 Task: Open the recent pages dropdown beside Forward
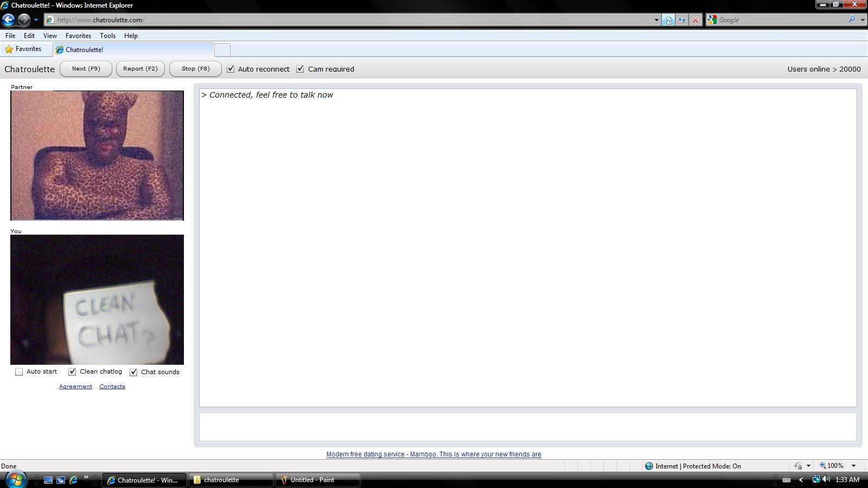[x=36, y=20]
